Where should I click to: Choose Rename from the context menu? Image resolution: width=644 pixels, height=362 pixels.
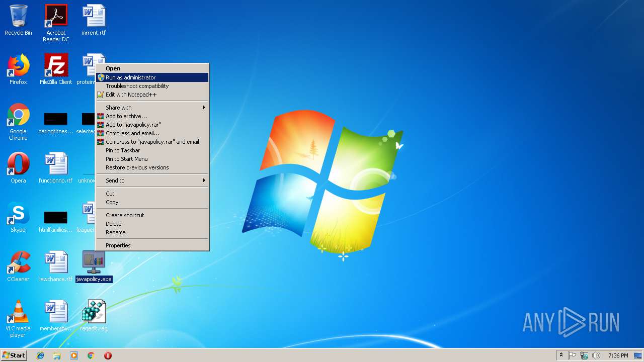152,232
